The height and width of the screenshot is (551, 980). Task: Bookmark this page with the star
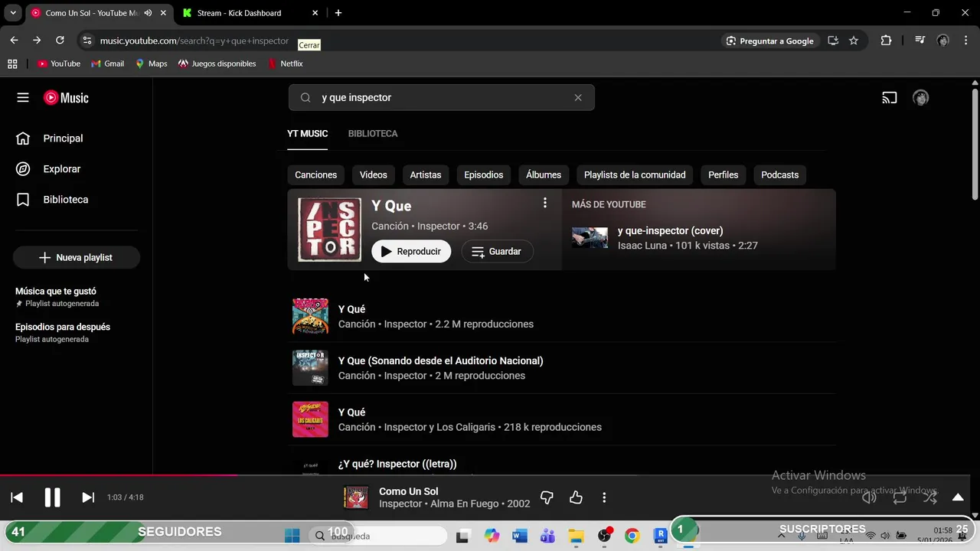(x=854, y=41)
